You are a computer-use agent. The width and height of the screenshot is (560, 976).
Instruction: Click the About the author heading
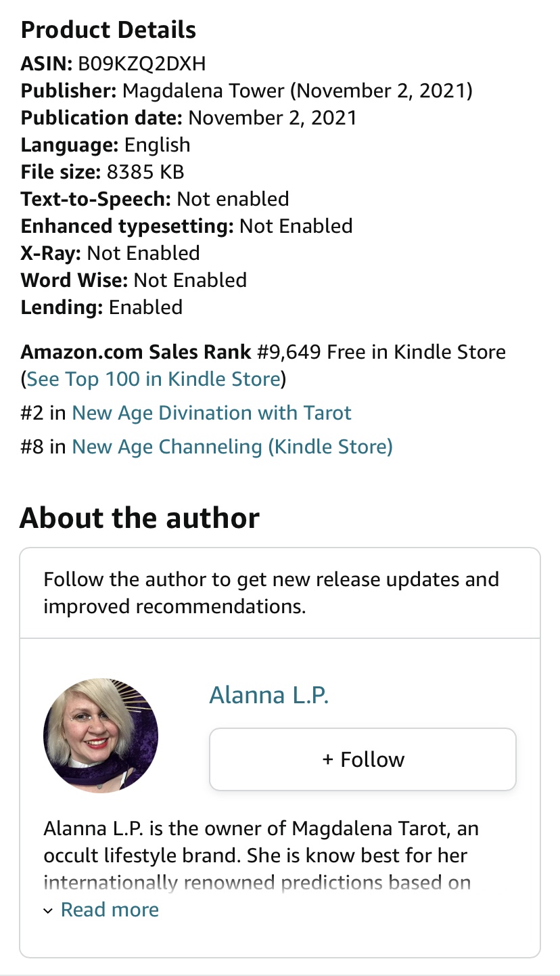[x=139, y=518]
